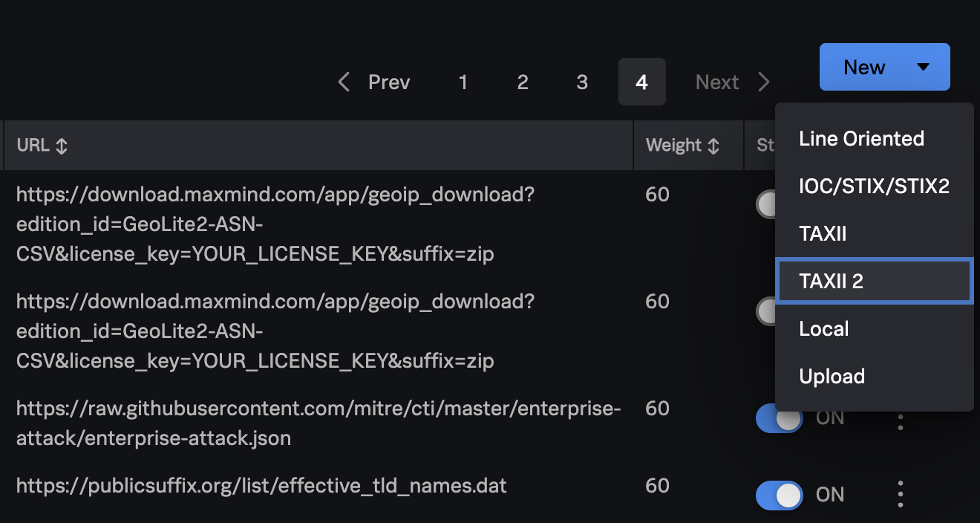Navigate to page 3 of the list
Screen dimensions: 980x523
pos(582,82)
